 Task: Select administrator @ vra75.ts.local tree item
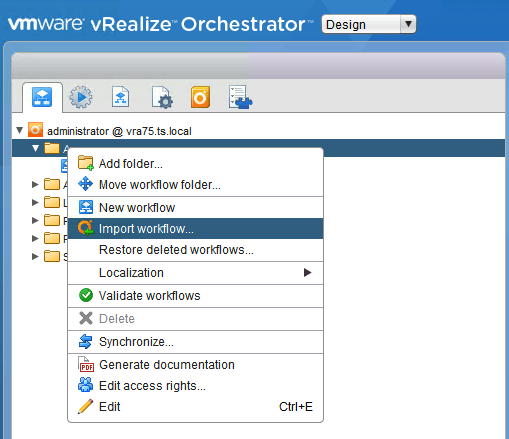119,131
